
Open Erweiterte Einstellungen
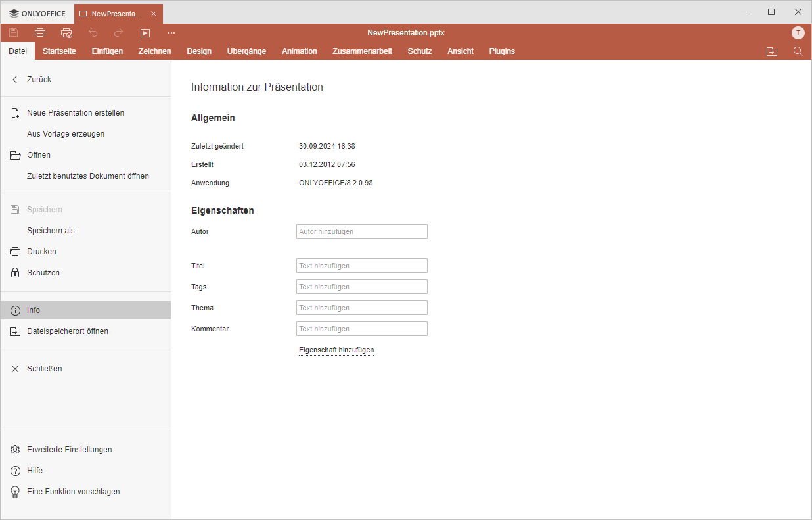click(x=69, y=450)
